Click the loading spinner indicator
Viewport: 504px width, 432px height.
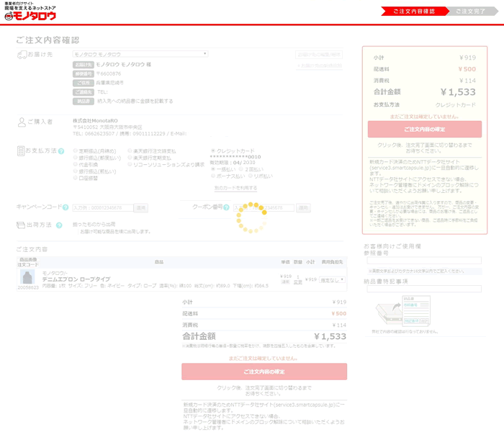coord(251,217)
